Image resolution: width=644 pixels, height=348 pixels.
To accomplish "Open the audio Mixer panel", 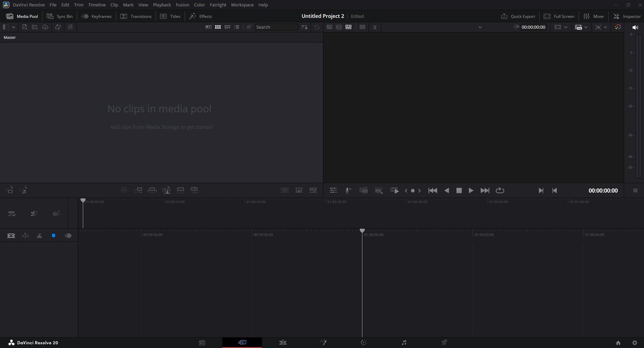I will point(594,17).
